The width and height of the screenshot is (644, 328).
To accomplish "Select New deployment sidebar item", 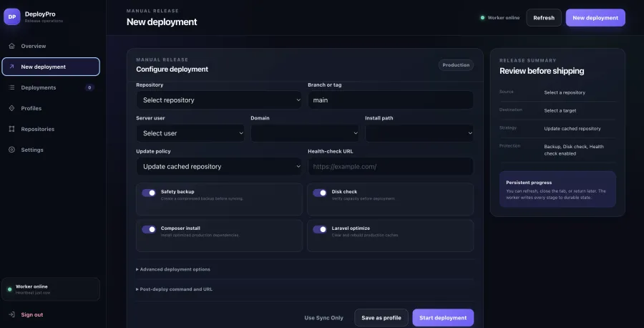I will point(51,67).
